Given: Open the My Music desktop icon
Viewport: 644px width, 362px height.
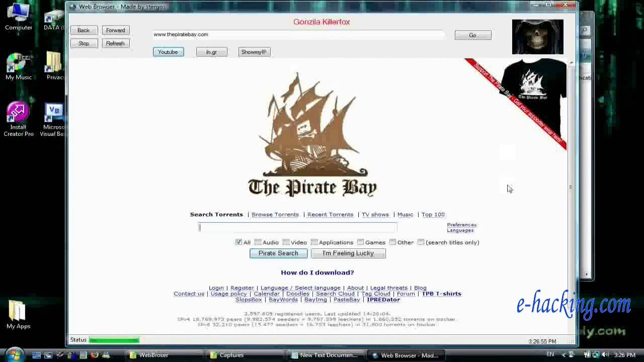Looking at the screenshot, I should pyautogui.click(x=19, y=67).
